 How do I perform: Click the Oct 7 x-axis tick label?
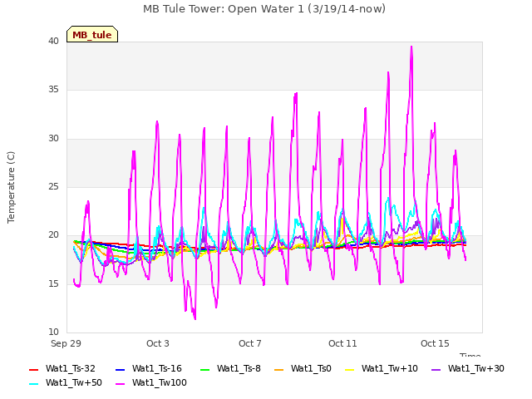250,343
